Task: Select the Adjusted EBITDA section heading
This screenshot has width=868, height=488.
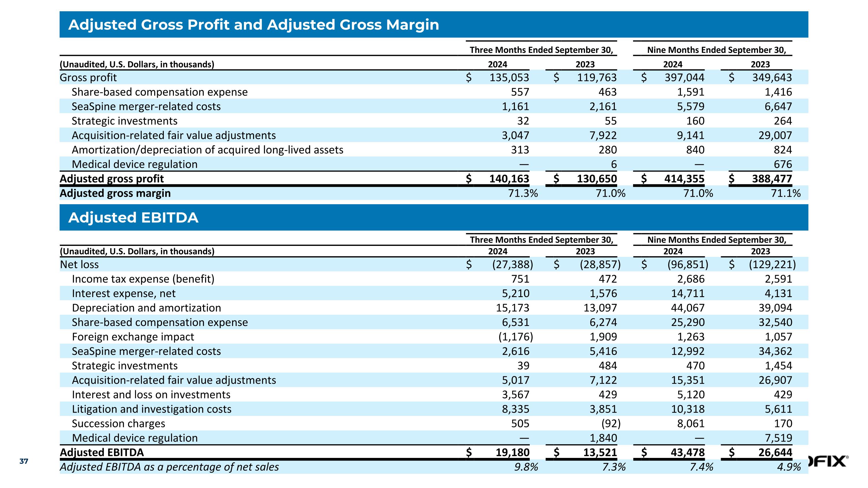Action: click(x=133, y=218)
